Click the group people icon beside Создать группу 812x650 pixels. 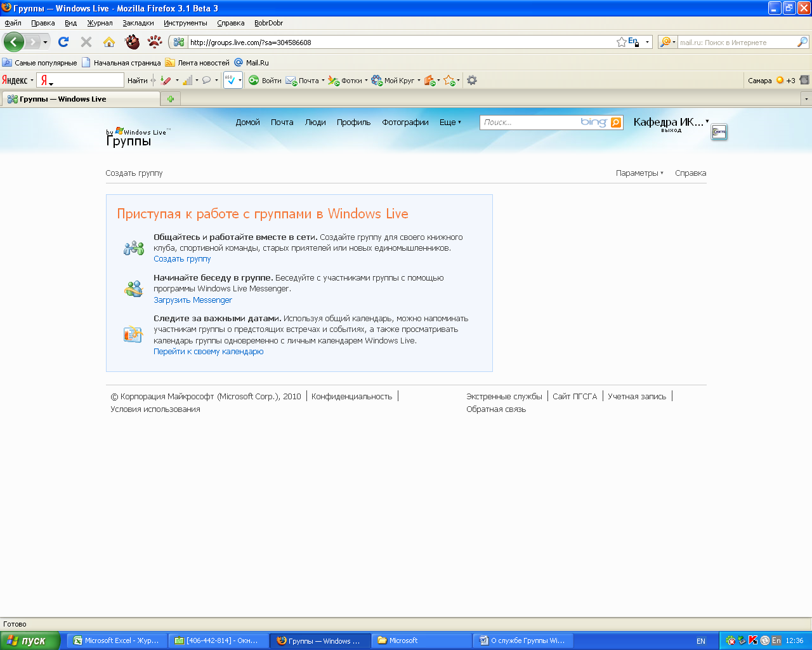coord(134,248)
